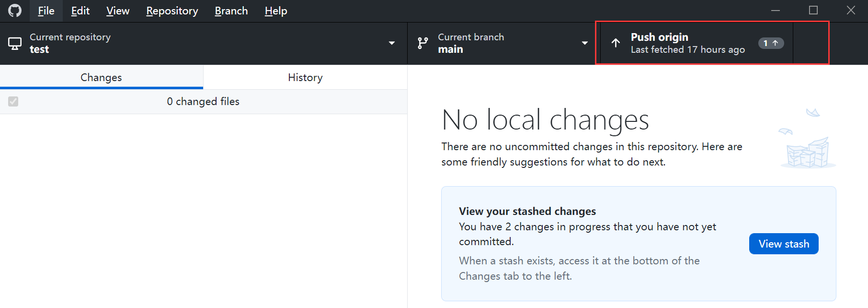The height and width of the screenshot is (308, 868).
Task: Expand the Current branch dropdown arrow
Action: click(x=584, y=43)
